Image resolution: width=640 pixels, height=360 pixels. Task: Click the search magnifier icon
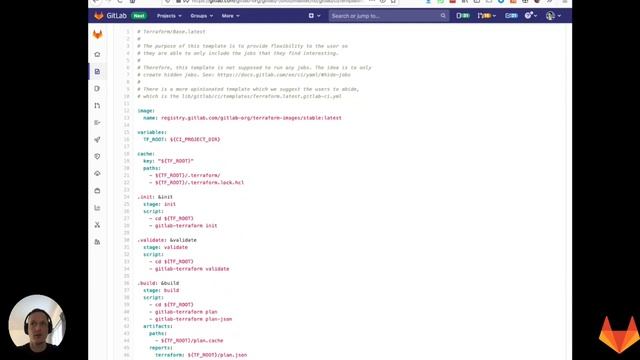pos(443,16)
